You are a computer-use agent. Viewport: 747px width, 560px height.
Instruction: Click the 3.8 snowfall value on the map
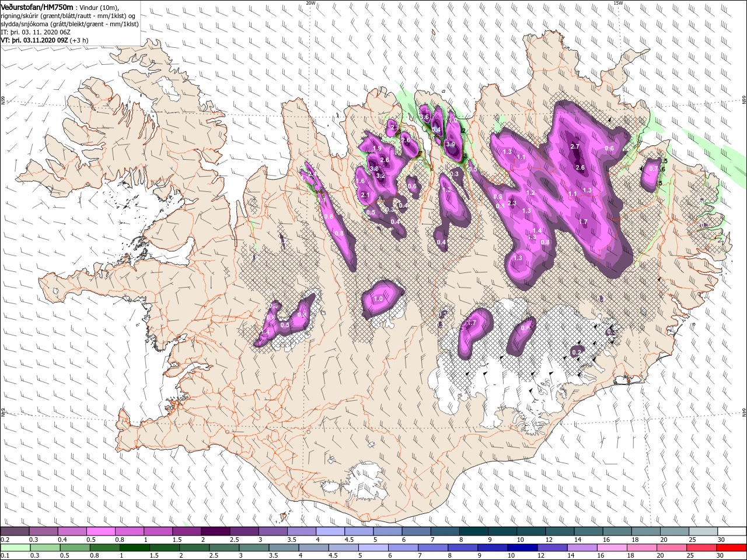coord(374,169)
